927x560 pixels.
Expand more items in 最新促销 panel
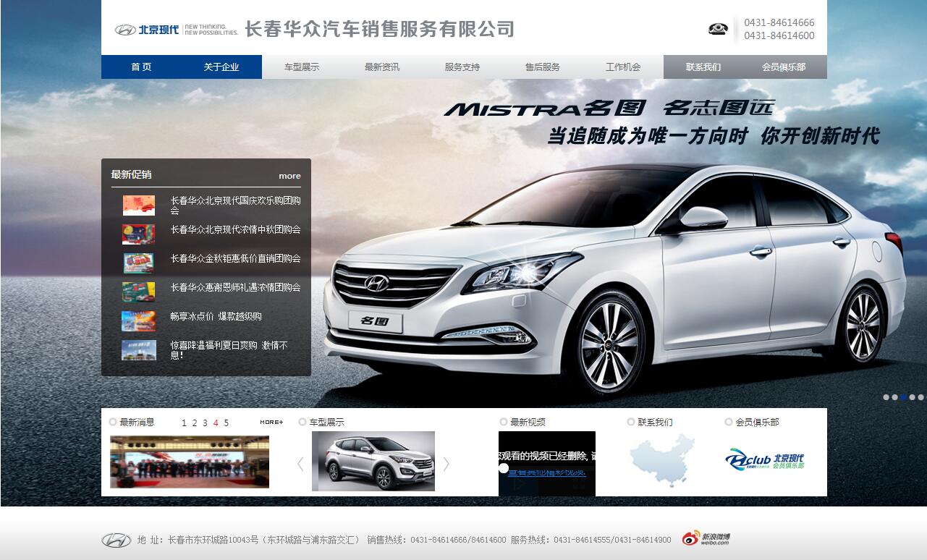point(289,176)
